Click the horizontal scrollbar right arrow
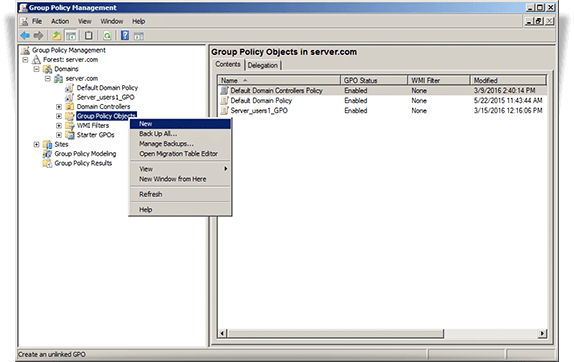The image size is (574, 362). 543,333
